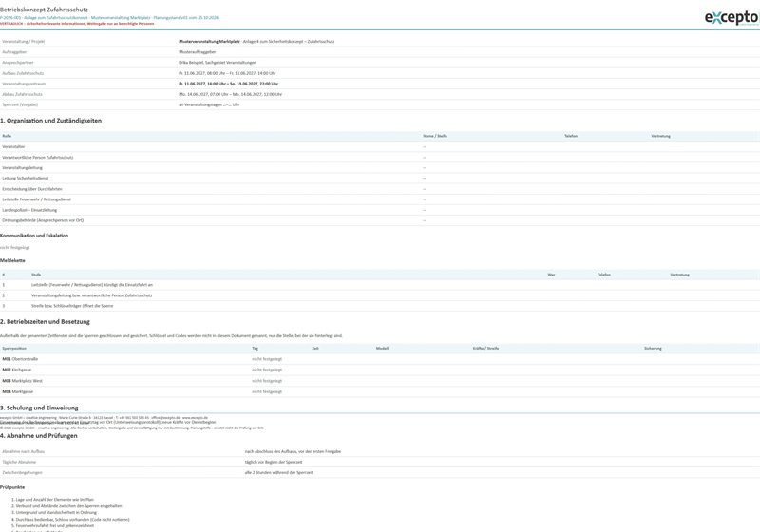The image size is (760, 532).
Task: Click the excepto logo in header
Action: 731,18
